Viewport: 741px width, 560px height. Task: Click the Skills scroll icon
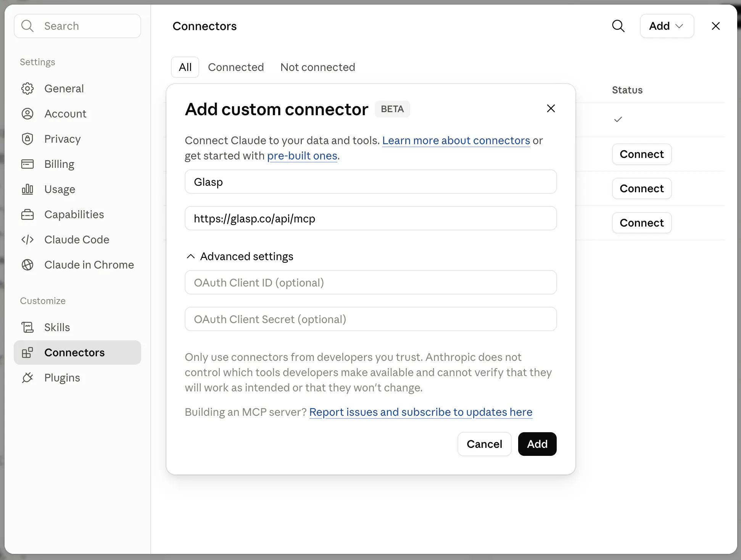click(27, 327)
